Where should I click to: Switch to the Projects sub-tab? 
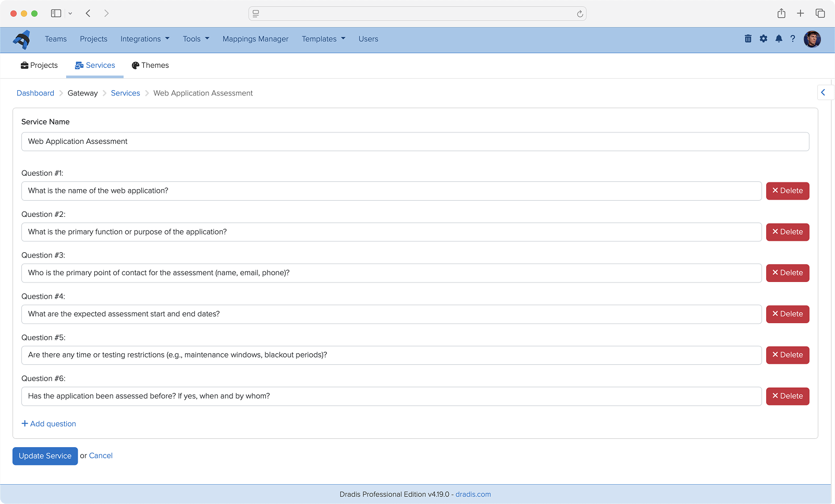(39, 66)
